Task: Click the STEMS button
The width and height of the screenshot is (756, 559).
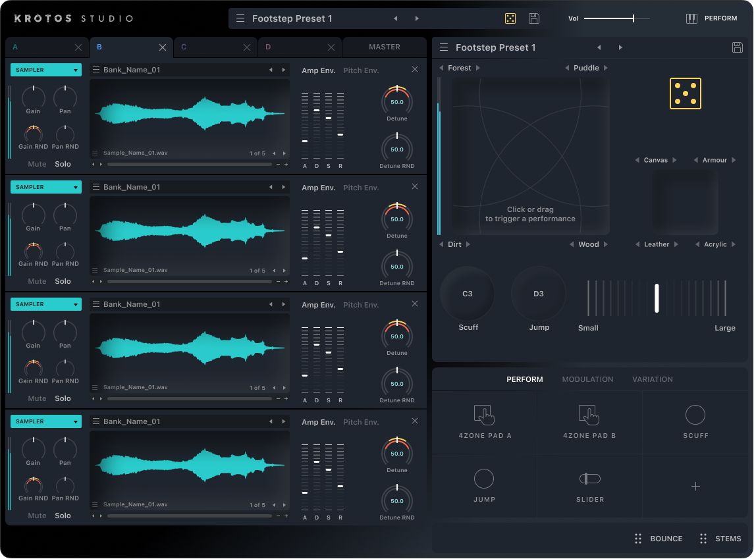Action: pos(721,539)
